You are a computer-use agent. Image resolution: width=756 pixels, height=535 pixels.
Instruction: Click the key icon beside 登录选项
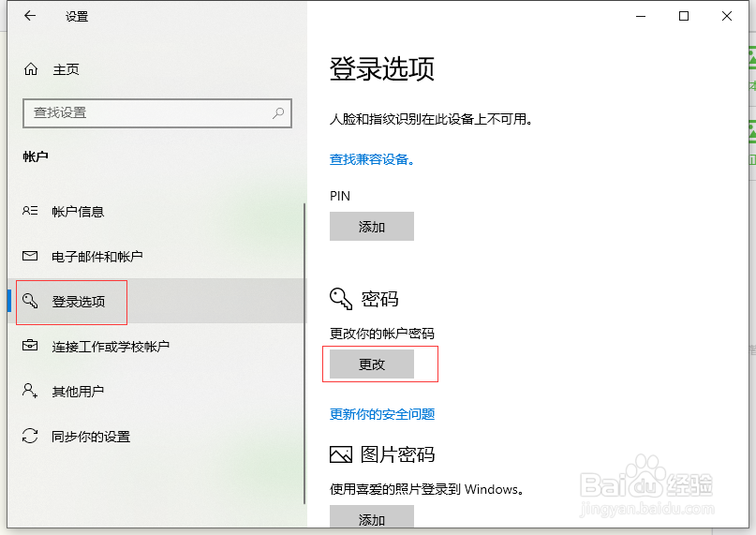coord(30,301)
